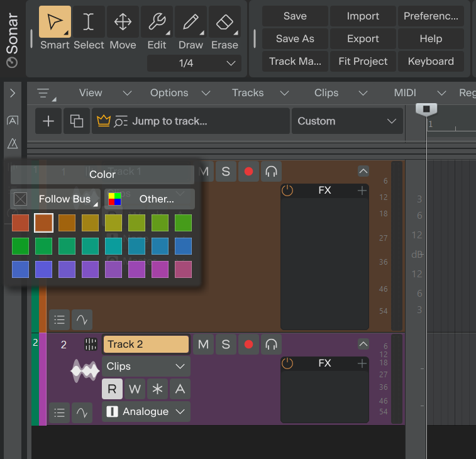Image resolution: width=476 pixels, height=459 pixels.
Task: Open the View menu
Action: (105, 93)
